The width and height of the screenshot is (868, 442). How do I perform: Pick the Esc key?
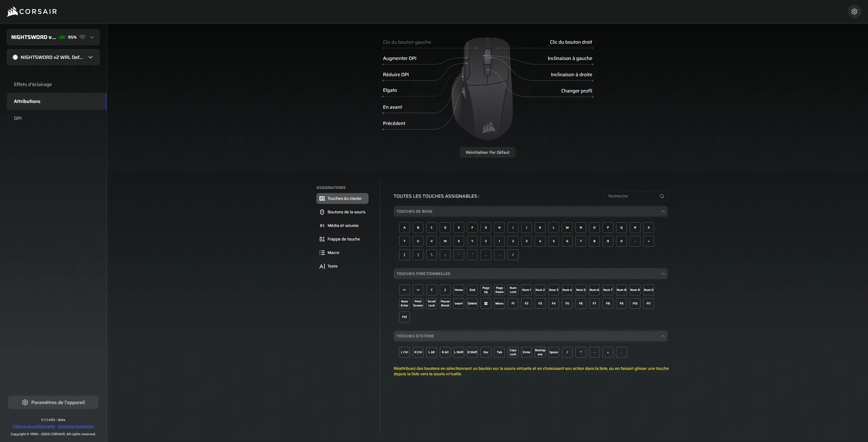click(486, 352)
